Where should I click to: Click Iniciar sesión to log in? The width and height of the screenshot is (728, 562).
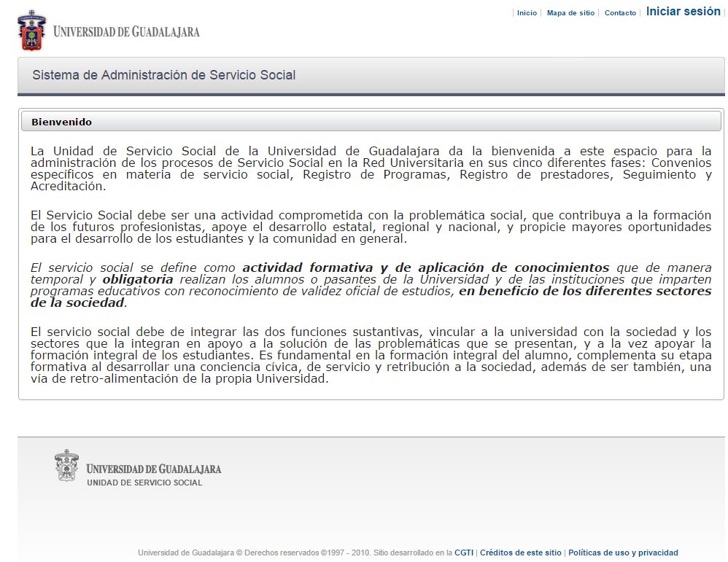(x=683, y=12)
